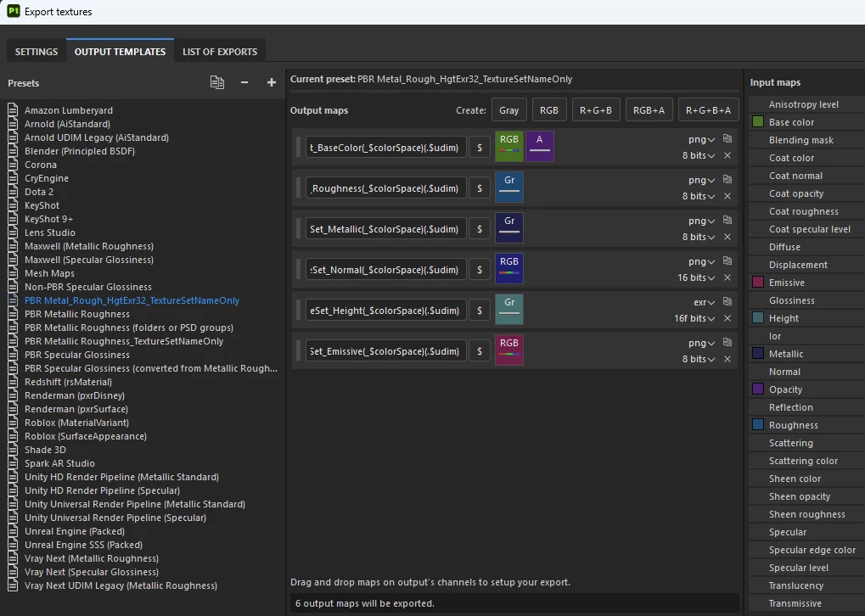Image resolution: width=865 pixels, height=616 pixels.
Task: Open file format dropdown for Roughness map
Action: 701,181
